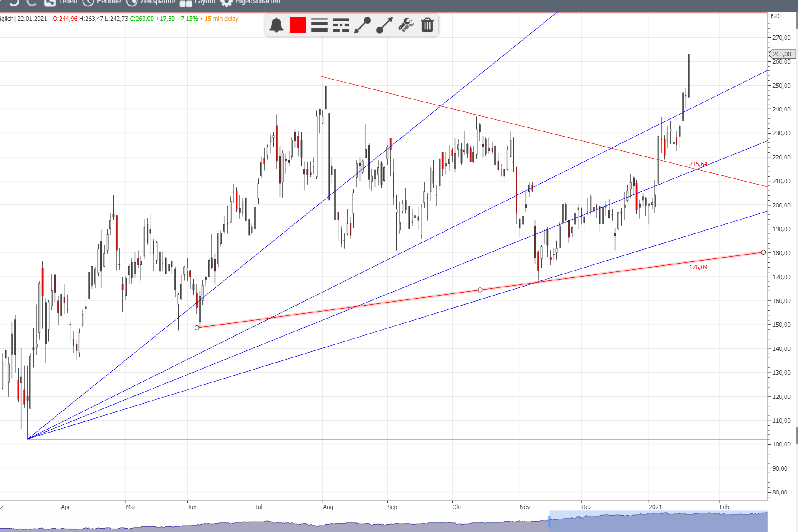The height and width of the screenshot is (532, 798).
Task: Click the left handle of the range navigator
Action: pos(549,522)
